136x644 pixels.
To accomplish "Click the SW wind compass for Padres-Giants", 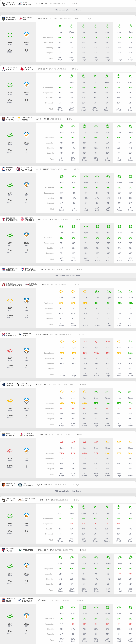I will pyautogui.click(x=26, y=516).
